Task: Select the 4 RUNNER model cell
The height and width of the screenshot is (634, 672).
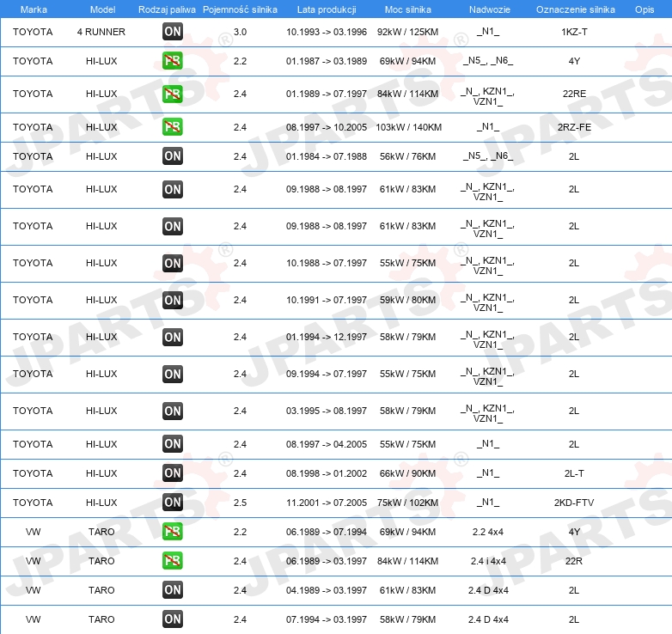Action: click(101, 32)
